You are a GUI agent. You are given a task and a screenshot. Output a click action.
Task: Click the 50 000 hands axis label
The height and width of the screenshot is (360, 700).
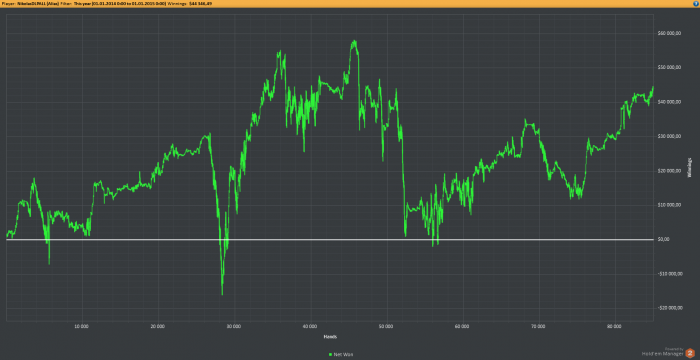point(386,326)
